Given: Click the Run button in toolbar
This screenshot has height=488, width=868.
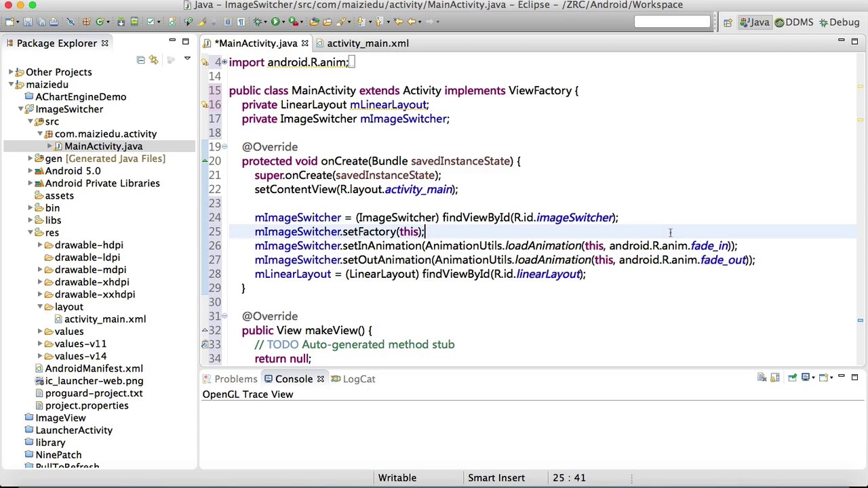Looking at the screenshot, I should 275,22.
